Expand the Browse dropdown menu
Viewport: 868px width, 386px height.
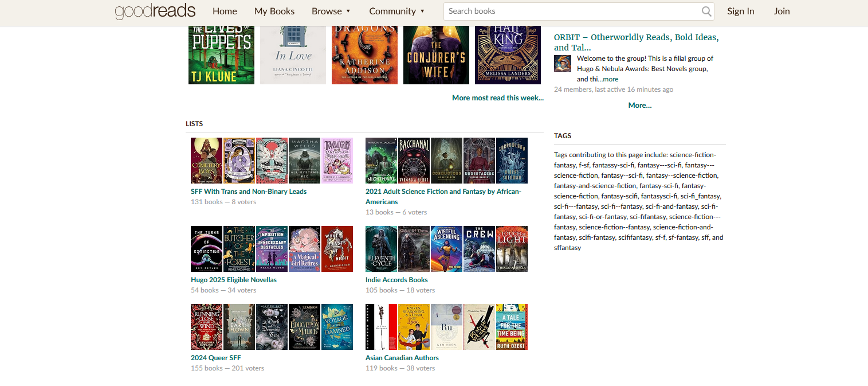pos(331,11)
